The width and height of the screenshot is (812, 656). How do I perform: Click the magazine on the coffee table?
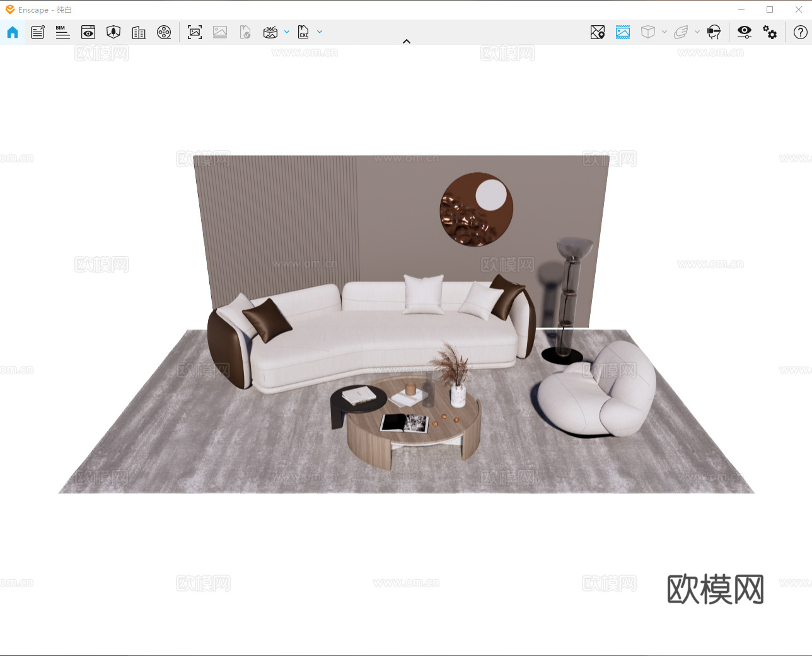tap(405, 423)
